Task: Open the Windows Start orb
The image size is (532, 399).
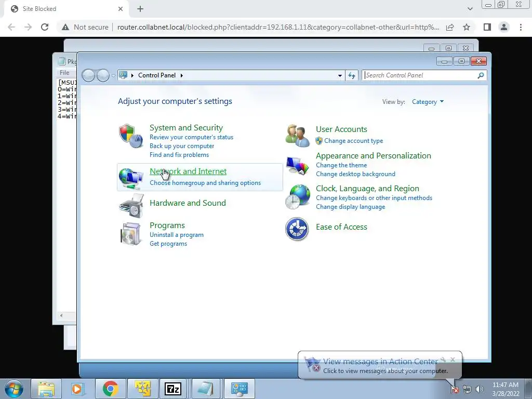Action: pyautogui.click(x=14, y=389)
